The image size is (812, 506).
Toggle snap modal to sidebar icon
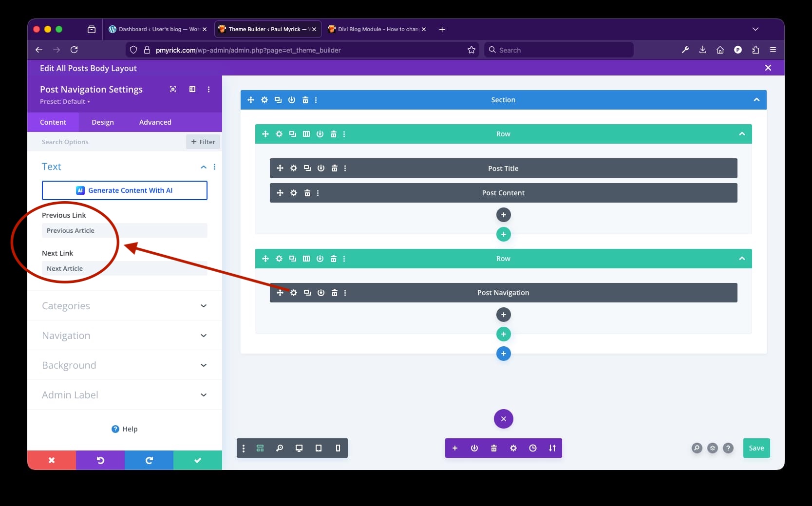tap(192, 89)
